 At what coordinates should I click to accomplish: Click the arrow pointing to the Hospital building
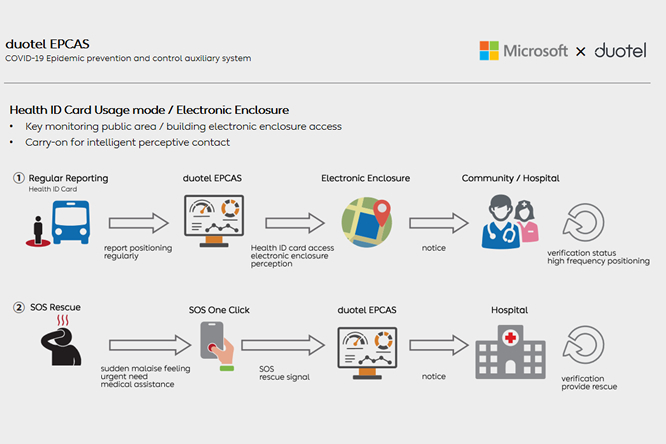coord(439,345)
